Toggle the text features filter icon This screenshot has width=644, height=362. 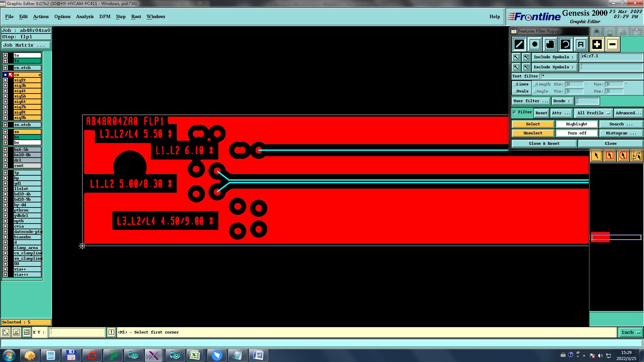(x=581, y=44)
